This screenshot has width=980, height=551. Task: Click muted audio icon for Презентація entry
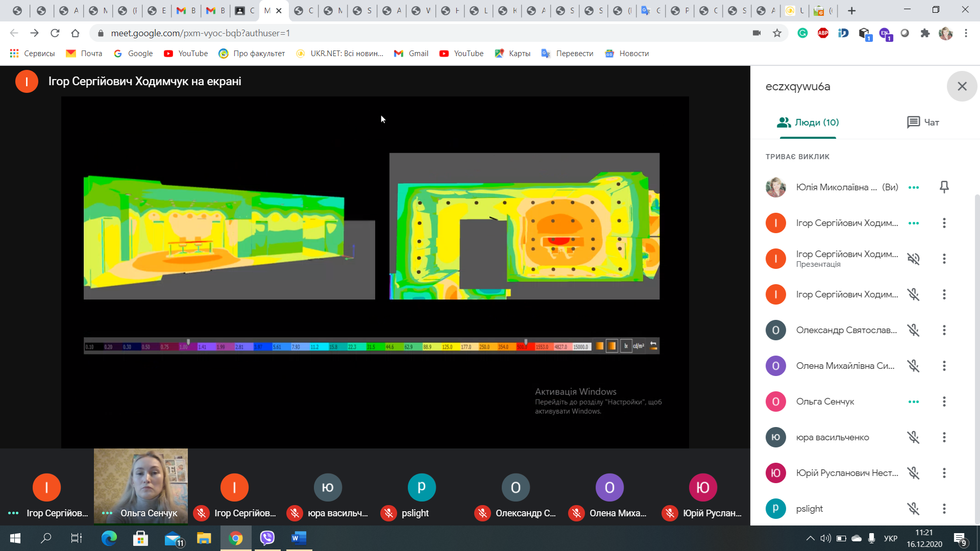coord(913,259)
